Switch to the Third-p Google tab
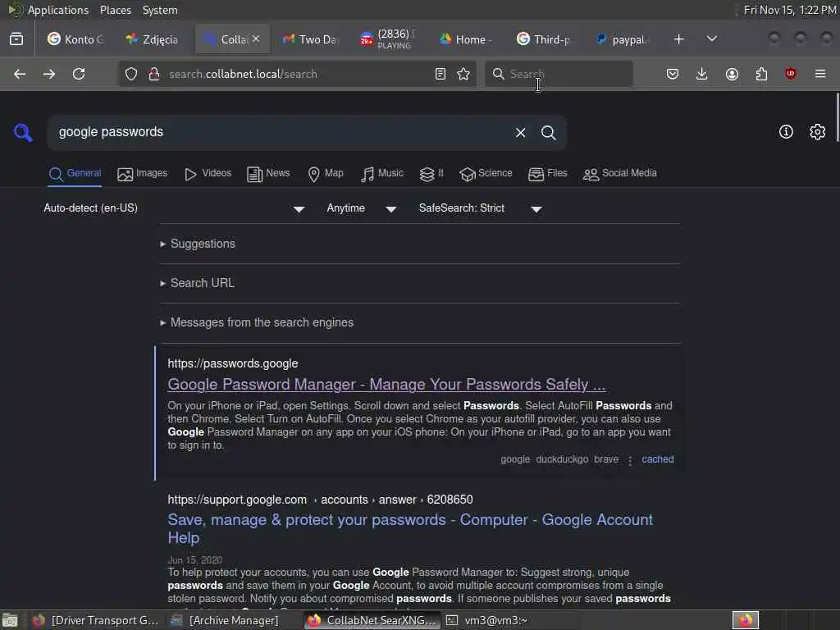Screen dimensions: 840x630 tap(544, 39)
